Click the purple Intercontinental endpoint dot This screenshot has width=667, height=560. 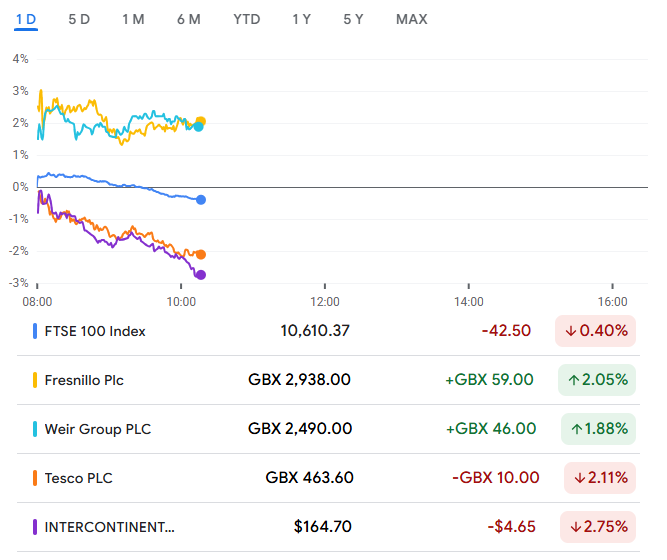click(200, 275)
